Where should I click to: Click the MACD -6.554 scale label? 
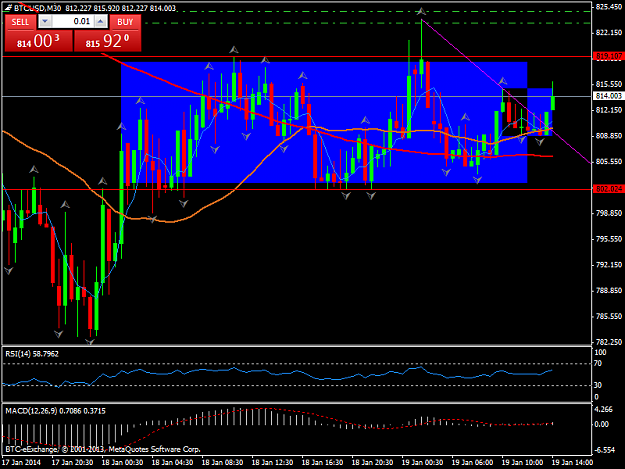pyautogui.click(x=605, y=450)
